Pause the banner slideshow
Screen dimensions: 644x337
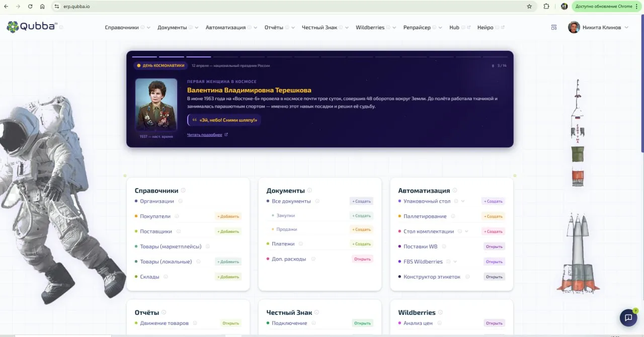tap(493, 66)
